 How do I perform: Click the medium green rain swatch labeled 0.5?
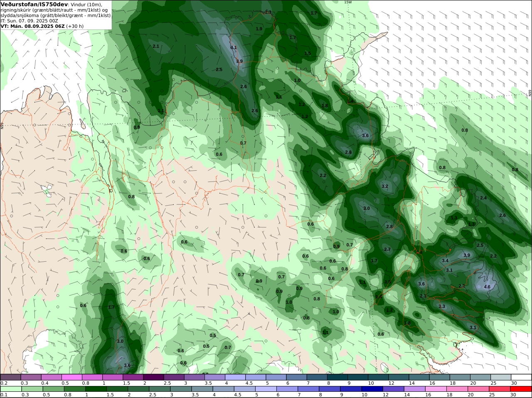coord(54,389)
